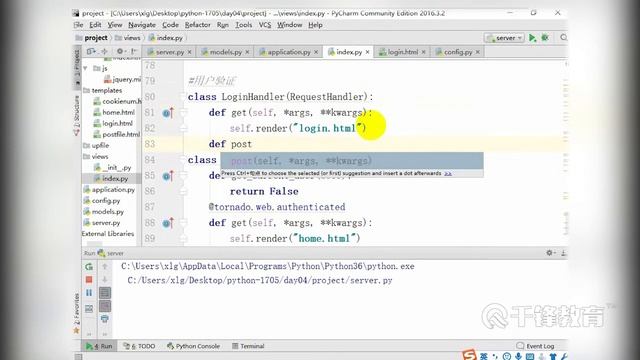The height and width of the screenshot is (360, 640).
Task: Open the Refactor menu
Action: 198,25
